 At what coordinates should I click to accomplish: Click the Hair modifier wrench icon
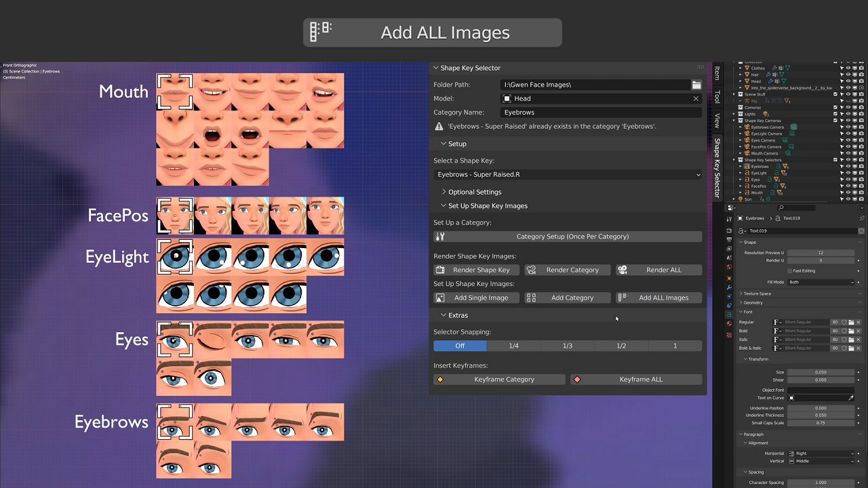pos(768,75)
